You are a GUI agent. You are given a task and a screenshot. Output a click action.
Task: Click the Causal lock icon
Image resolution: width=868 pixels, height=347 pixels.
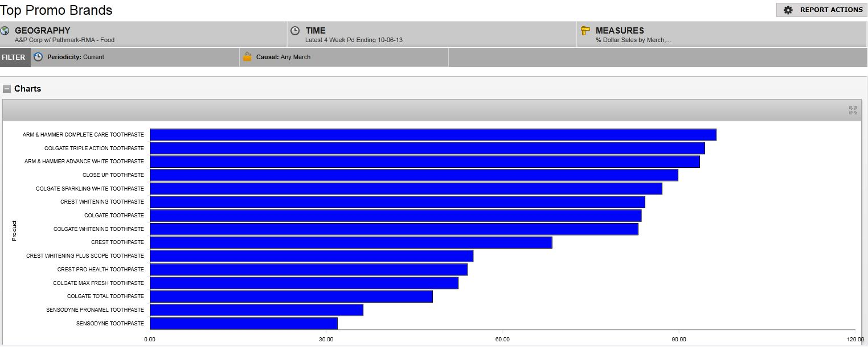(247, 57)
